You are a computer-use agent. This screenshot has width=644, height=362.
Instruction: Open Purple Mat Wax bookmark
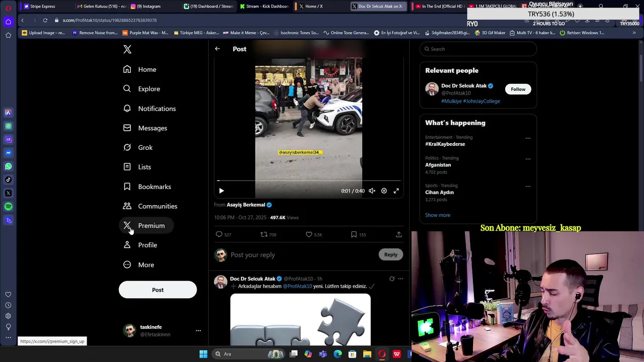tap(145, 33)
